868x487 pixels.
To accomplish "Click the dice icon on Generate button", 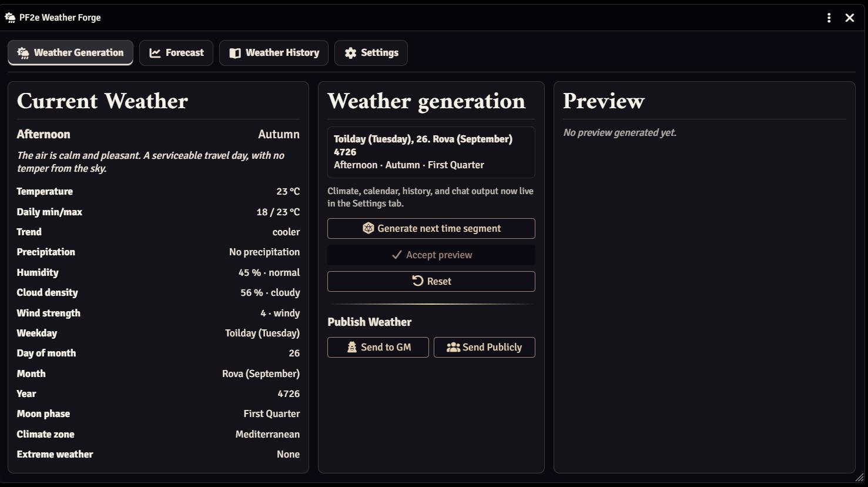I will (x=368, y=228).
